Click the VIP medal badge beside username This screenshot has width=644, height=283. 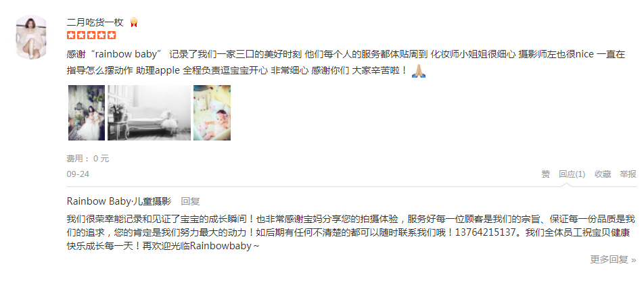(x=133, y=22)
